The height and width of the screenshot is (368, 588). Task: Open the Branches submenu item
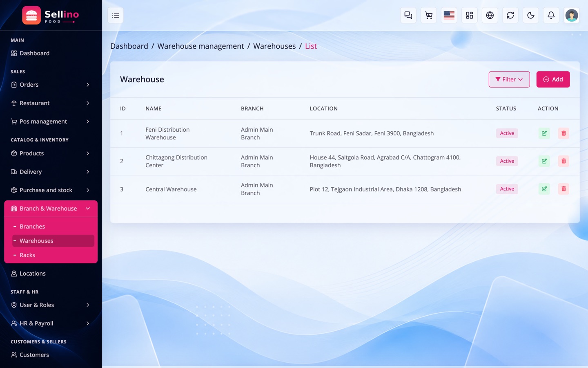(53, 227)
